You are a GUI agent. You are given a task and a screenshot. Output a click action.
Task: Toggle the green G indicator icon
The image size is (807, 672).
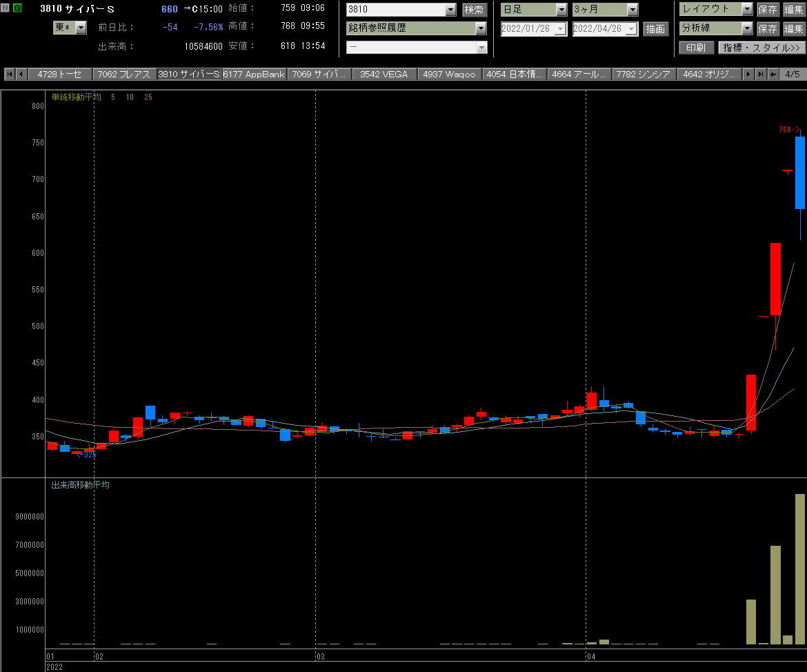point(17,8)
